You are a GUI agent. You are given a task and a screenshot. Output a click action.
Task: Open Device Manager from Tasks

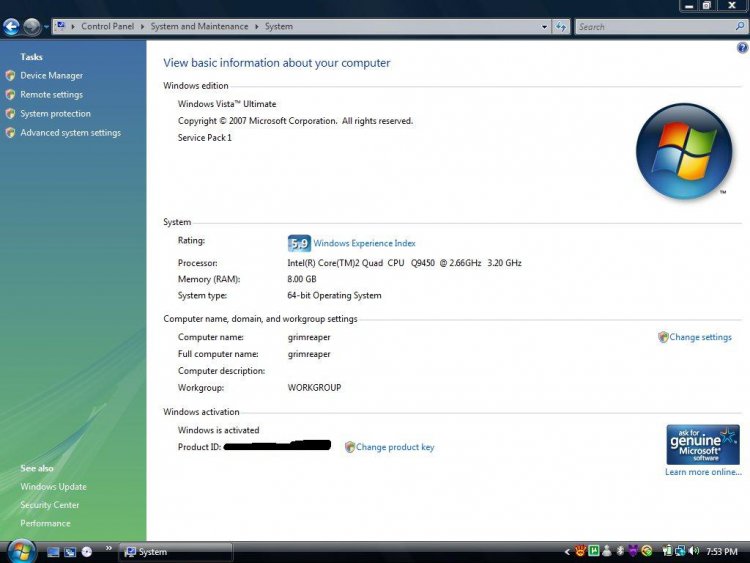[x=52, y=76]
